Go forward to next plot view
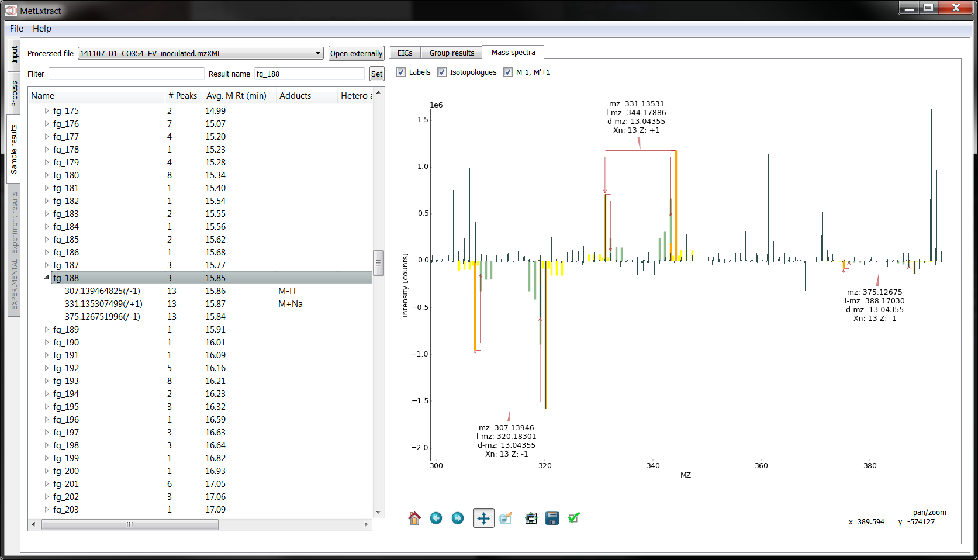The height and width of the screenshot is (560, 978). pos(458,518)
